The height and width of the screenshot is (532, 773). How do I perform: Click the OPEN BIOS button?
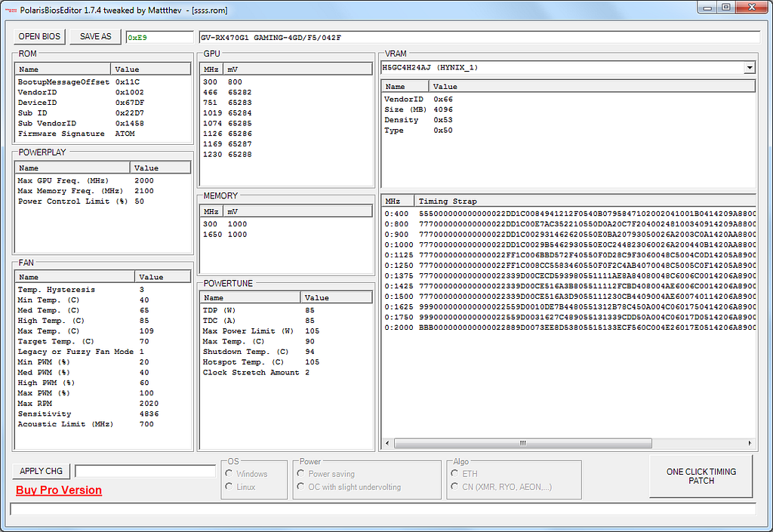tap(40, 36)
